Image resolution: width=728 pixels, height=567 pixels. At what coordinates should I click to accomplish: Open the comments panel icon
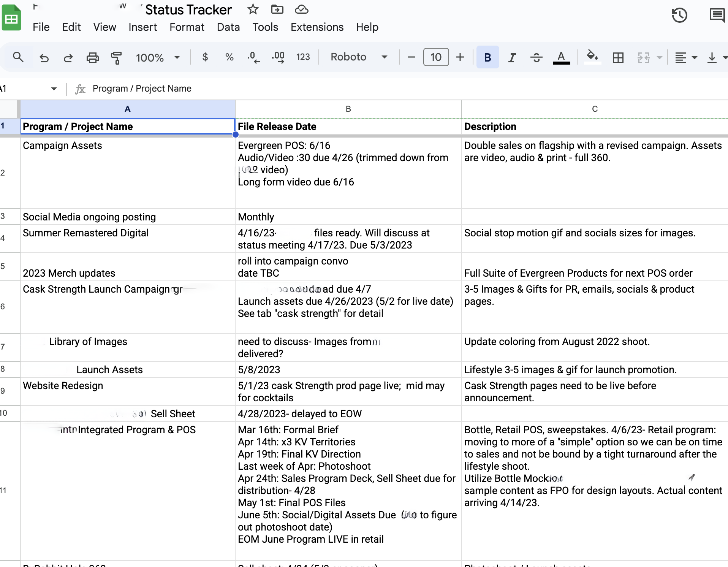point(717,16)
